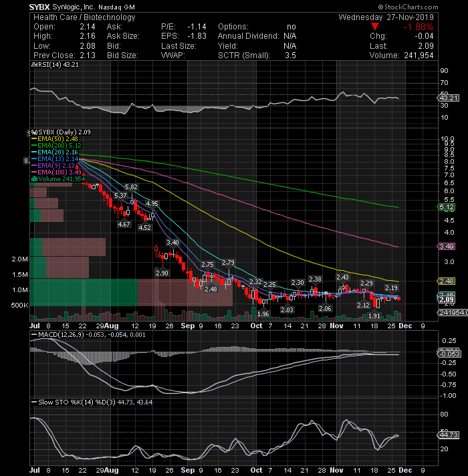Click the 5.37 price annotation
The height and width of the screenshot is (476, 468).
[120, 196]
